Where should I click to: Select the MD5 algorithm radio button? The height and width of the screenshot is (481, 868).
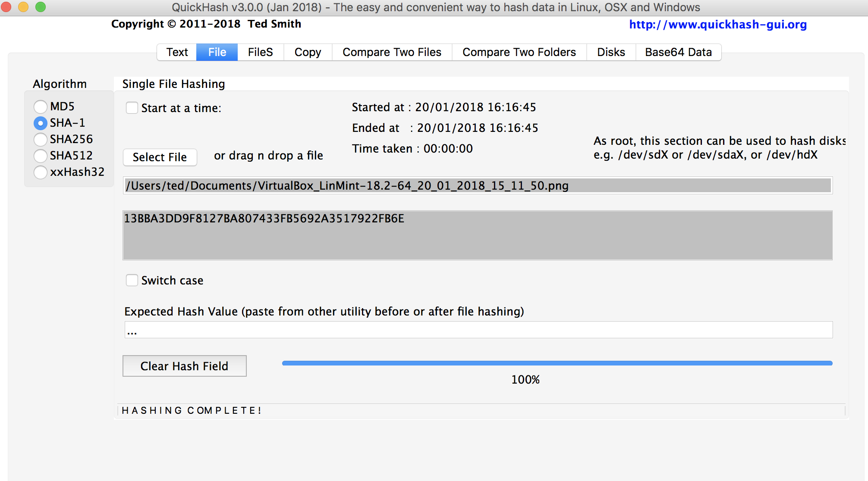coord(41,106)
